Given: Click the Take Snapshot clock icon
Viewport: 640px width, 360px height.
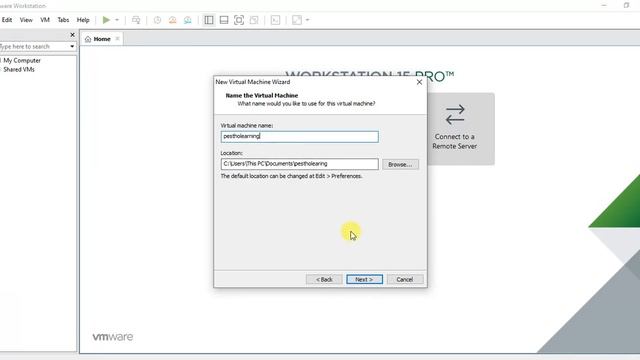Looking at the screenshot, I should click(157, 20).
